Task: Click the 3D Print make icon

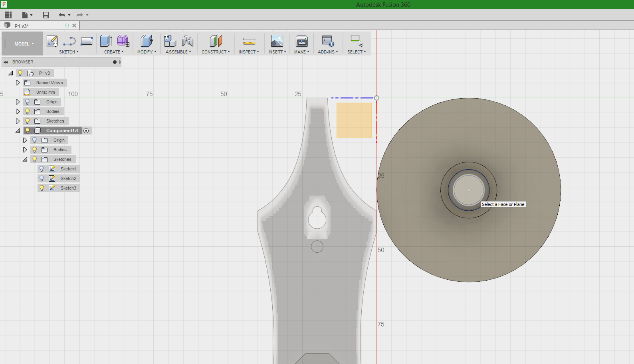Action: tap(302, 41)
